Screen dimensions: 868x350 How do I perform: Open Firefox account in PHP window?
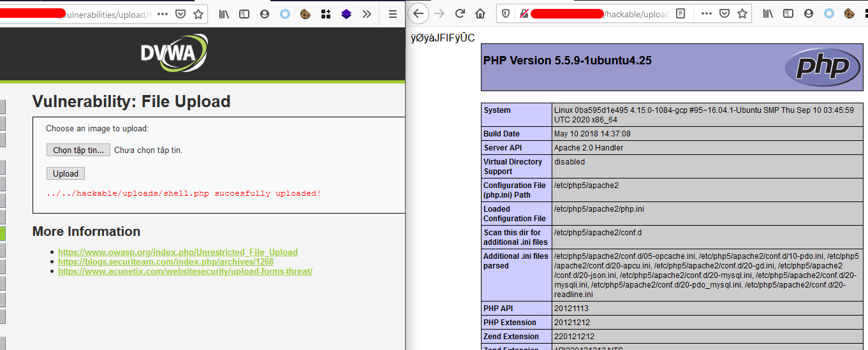[x=809, y=13]
